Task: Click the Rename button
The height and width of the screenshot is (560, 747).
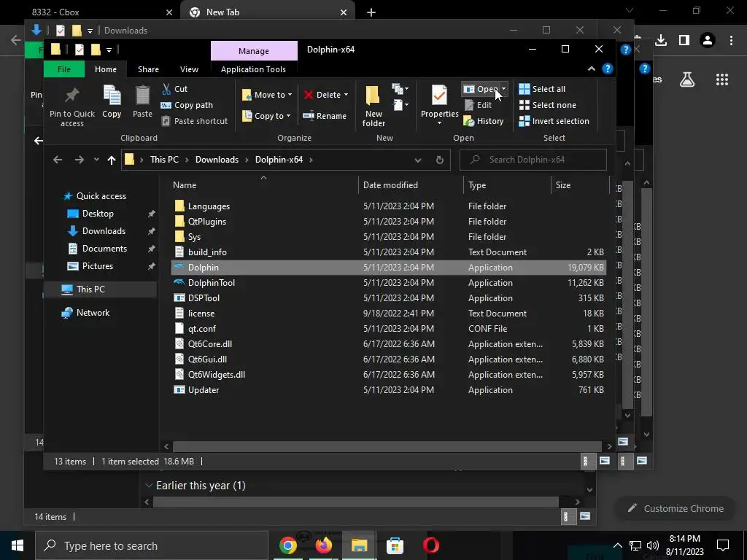Action: tap(325, 116)
